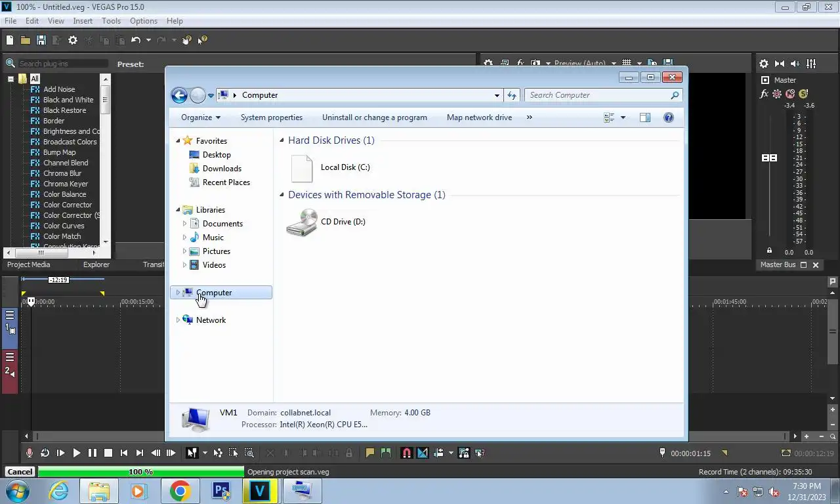Click System properties in Explorer toolbar
The height and width of the screenshot is (504, 840).
tap(272, 117)
